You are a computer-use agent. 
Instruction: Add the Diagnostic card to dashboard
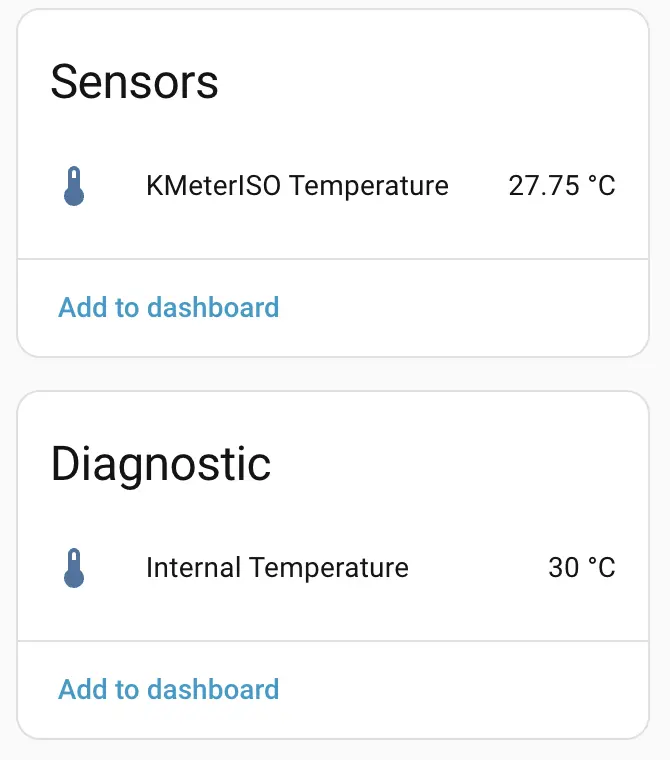click(x=169, y=689)
